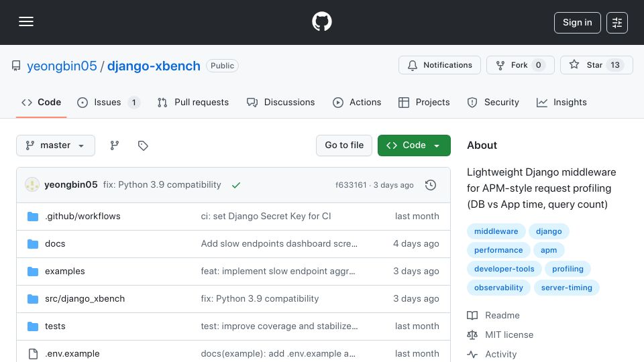Viewport: 644px width, 362px height.
Task: Open the appearance settings icon beside Sign in
Action: [x=617, y=23]
